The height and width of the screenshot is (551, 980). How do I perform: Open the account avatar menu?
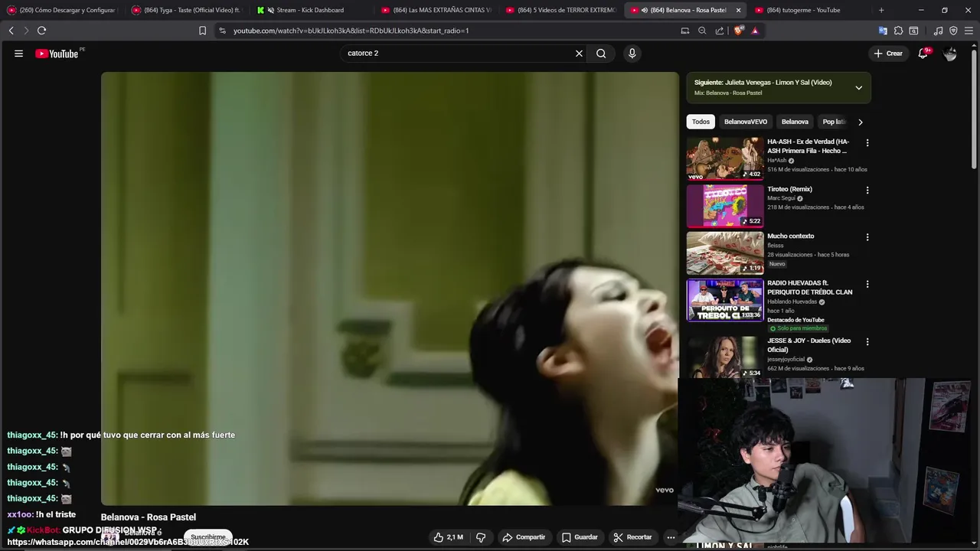point(949,54)
